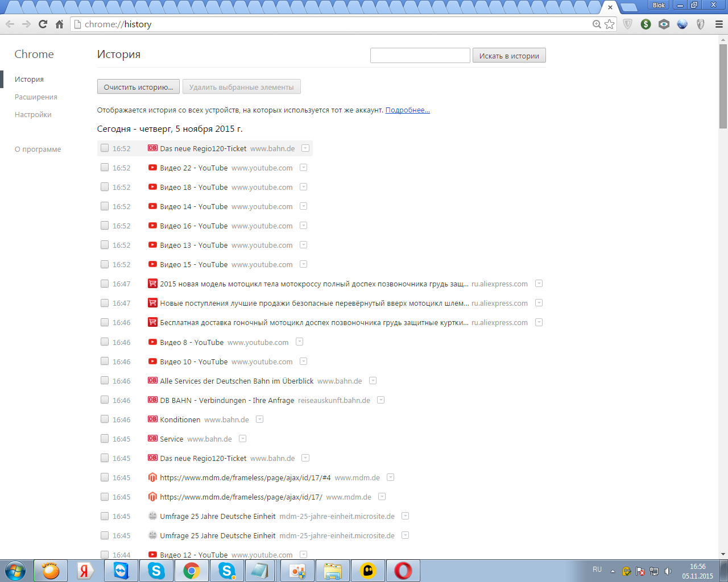Image resolution: width=728 pixels, height=582 pixels.
Task: Click Очистить историю button
Action: tap(139, 87)
